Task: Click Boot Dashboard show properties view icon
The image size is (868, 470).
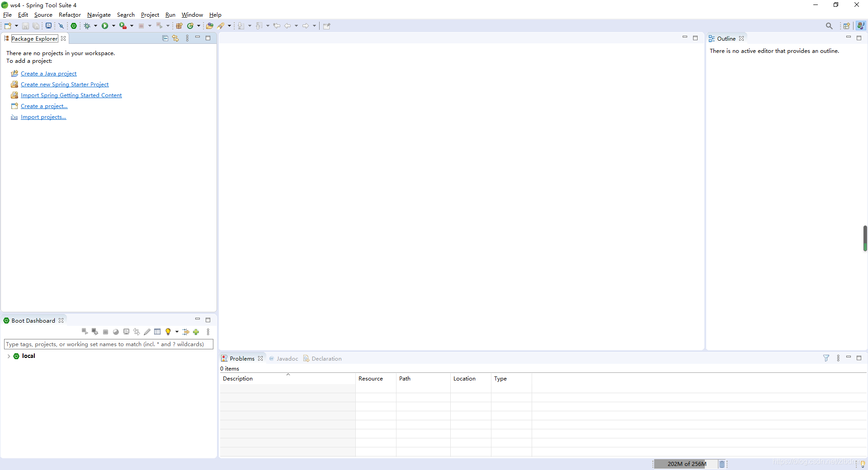Action: (157, 332)
